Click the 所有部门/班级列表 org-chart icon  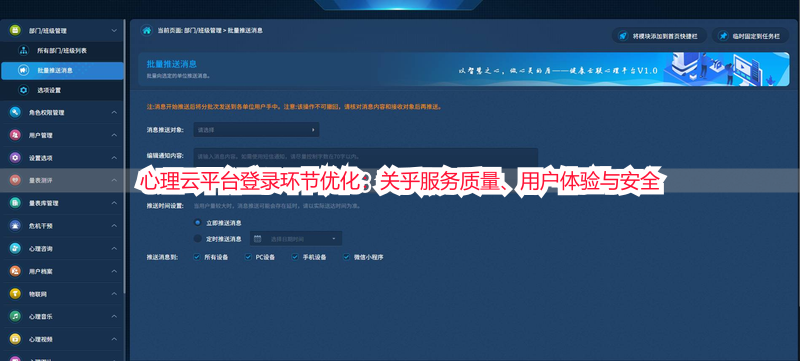click(x=23, y=50)
